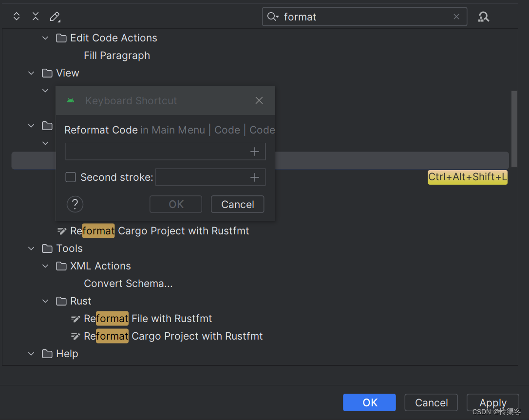This screenshot has width=529, height=420.
Task: Select the Convert Schema action
Action: click(128, 283)
